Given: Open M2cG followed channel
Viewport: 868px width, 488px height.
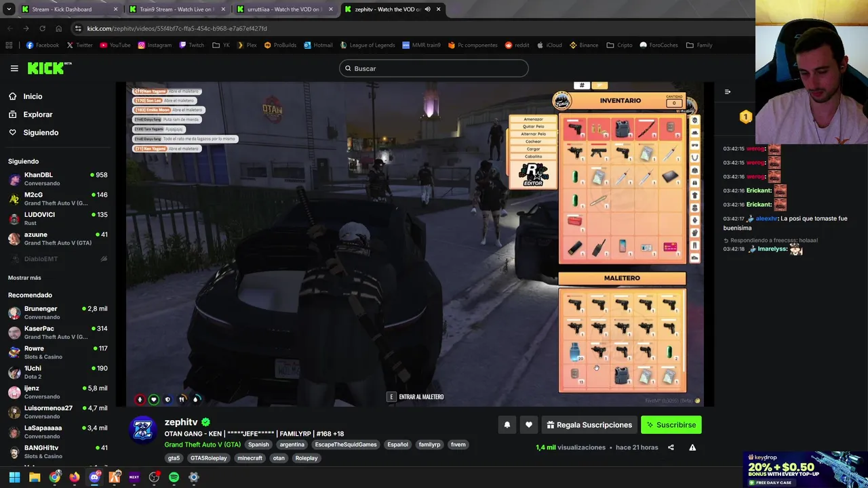Looking at the screenshot, I should point(58,199).
